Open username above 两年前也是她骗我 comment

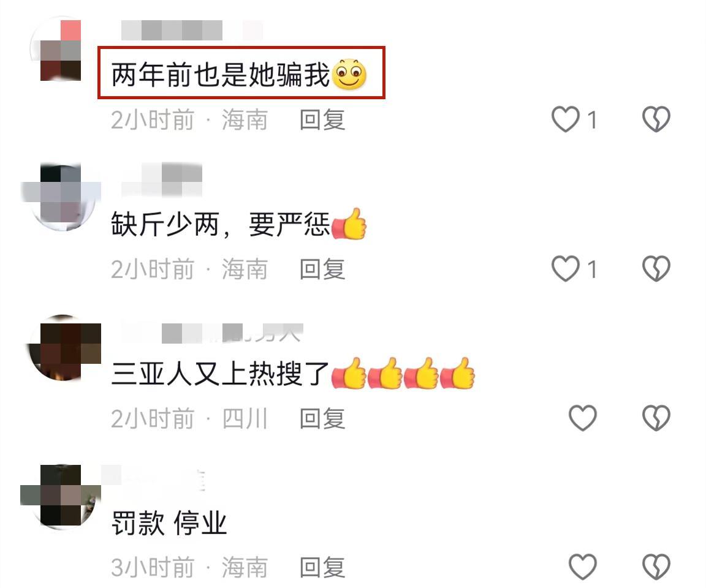(x=192, y=31)
